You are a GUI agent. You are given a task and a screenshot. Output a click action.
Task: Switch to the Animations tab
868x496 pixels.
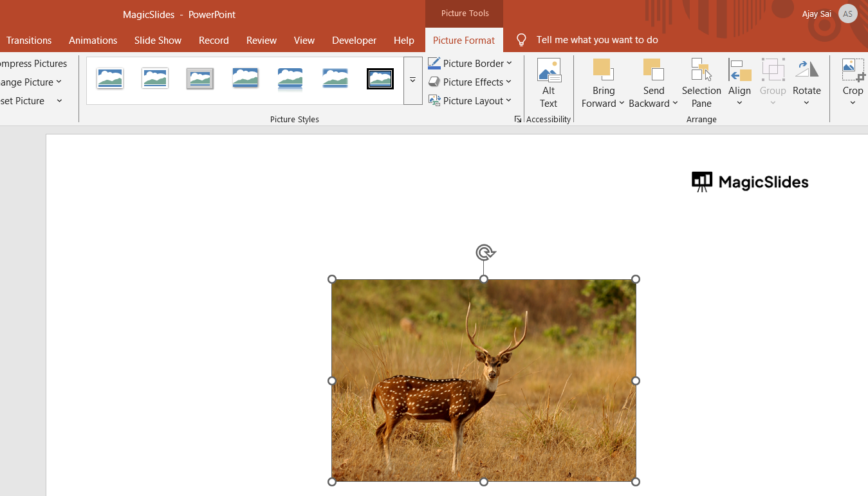click(x=93, y=40)
